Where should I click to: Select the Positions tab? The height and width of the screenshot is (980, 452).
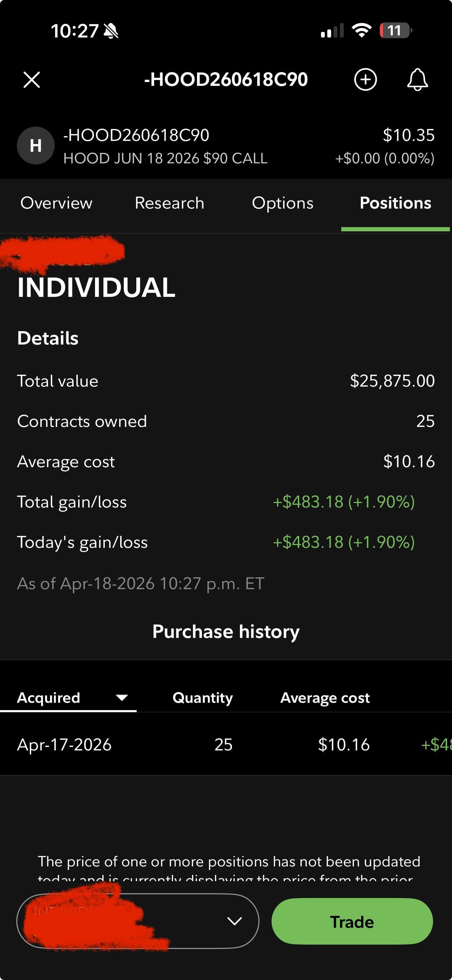395,203
